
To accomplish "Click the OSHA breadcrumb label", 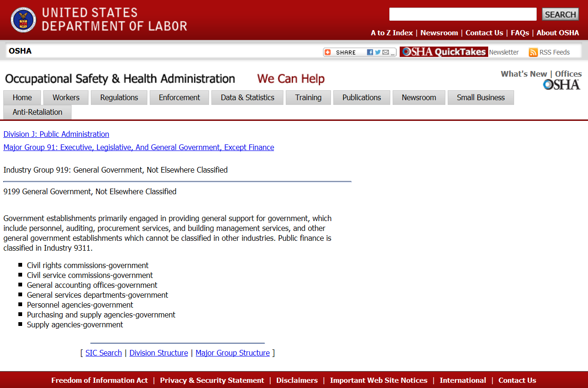I will tap(20, 51).
